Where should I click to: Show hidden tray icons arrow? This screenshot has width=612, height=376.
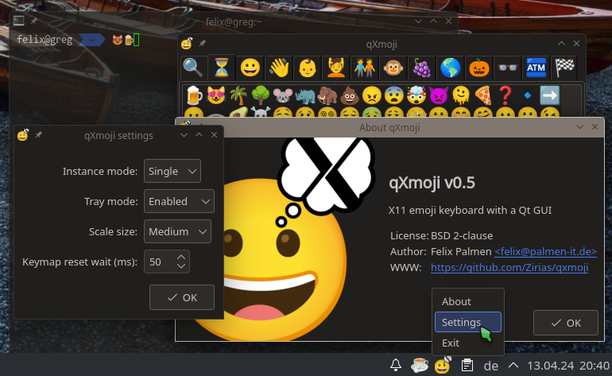[513, 365]
